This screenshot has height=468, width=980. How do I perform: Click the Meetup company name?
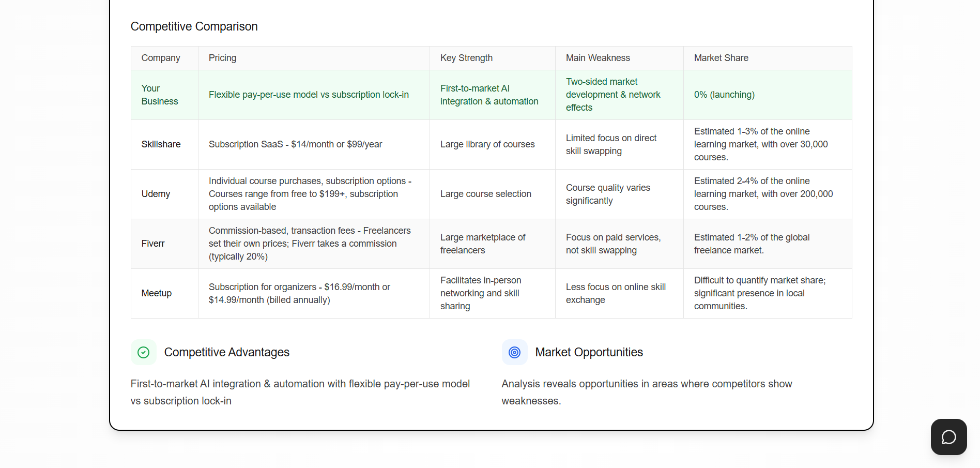pyautogui.click(x=156, y=293)
